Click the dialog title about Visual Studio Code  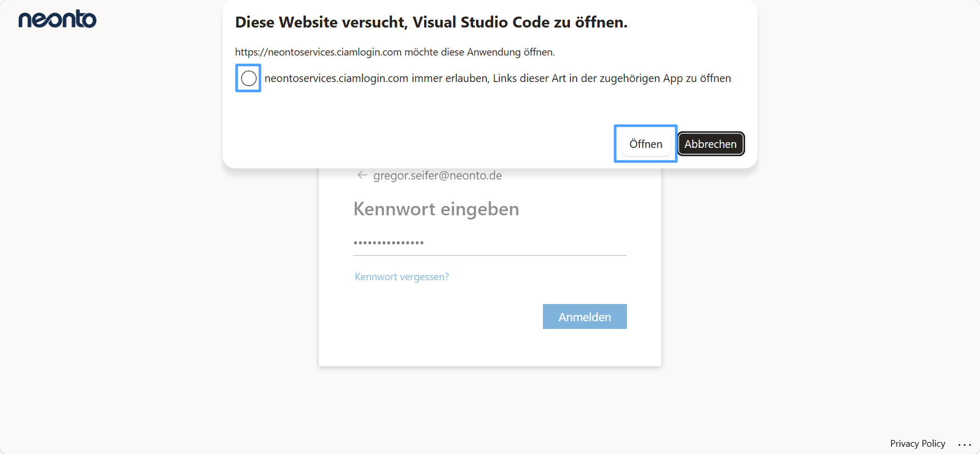click(431, 22)
